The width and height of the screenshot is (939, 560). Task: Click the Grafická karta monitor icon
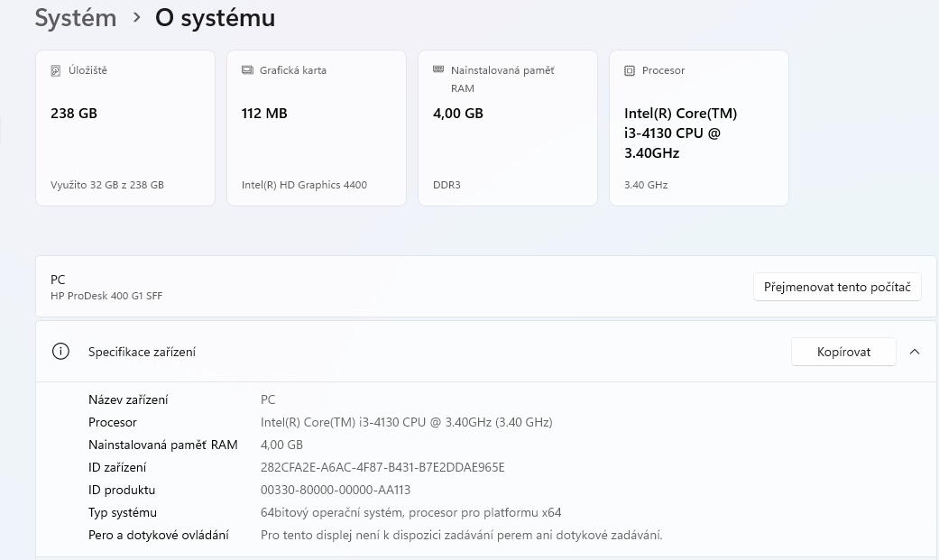tap(247, 70)
